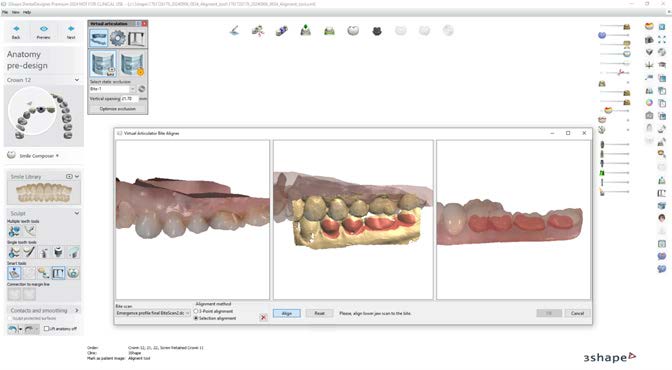The image size is (672, 370).
Task: Click the Smile Composer icon
Action: (x=11, y=155)
